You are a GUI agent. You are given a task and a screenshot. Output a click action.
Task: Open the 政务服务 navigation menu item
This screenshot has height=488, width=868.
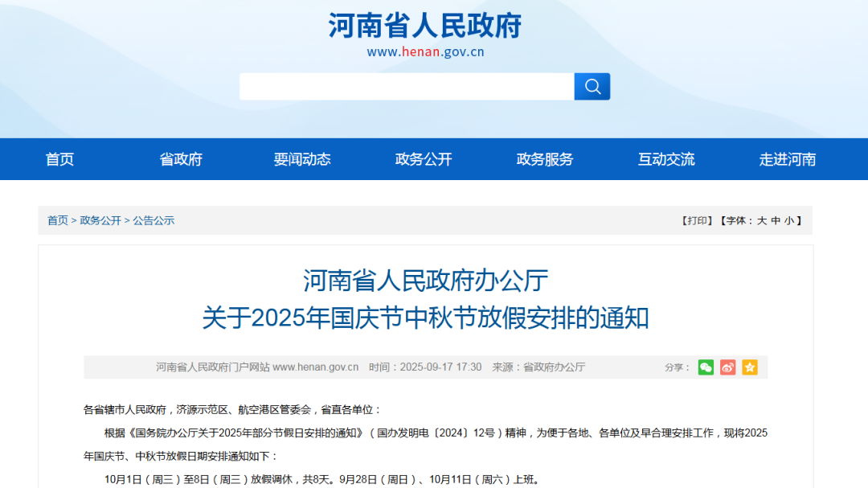tap(545, 159)
